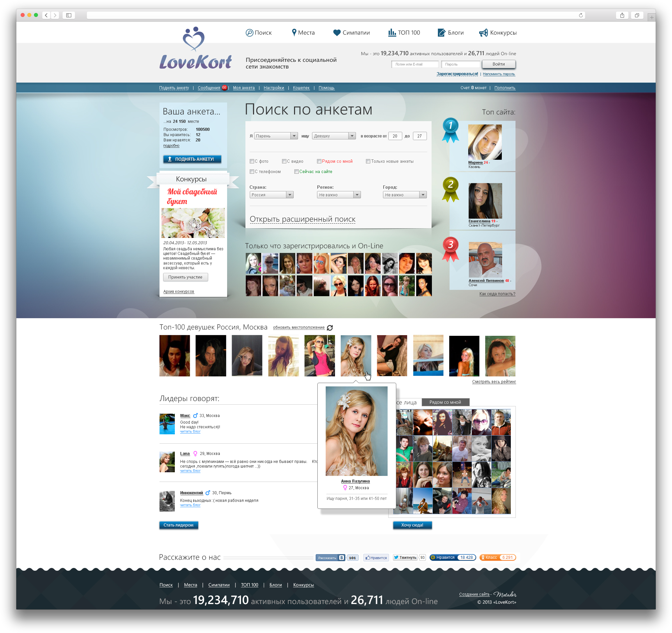Image resolution: width=672 pixels, height=633 pixels.
Task: Open the Город dropdown
Action: point(405,195)
